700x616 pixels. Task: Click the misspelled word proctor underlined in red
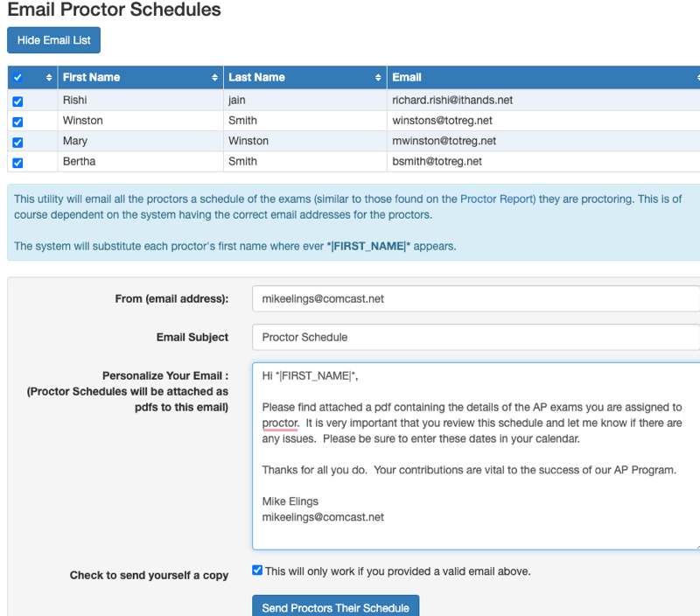pos(280,423)
